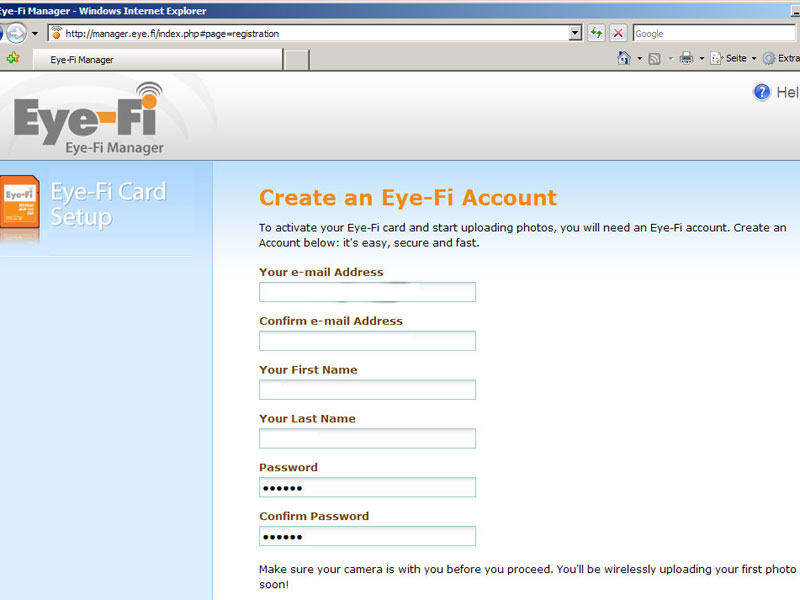The width and height of the screenshot is (800, 600).
Task: Expand the address bar history dropdown
Action: 575,34
